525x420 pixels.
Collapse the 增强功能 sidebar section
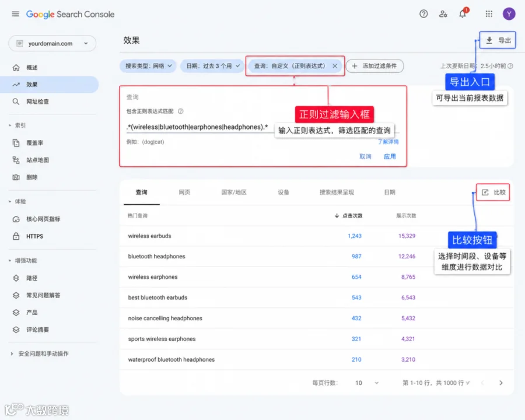coord(10,261)
